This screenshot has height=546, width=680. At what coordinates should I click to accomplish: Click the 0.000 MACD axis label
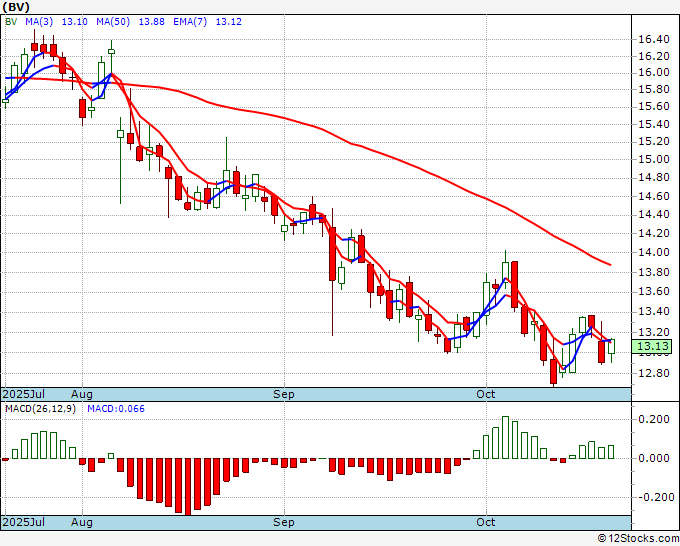pos(654,458)
